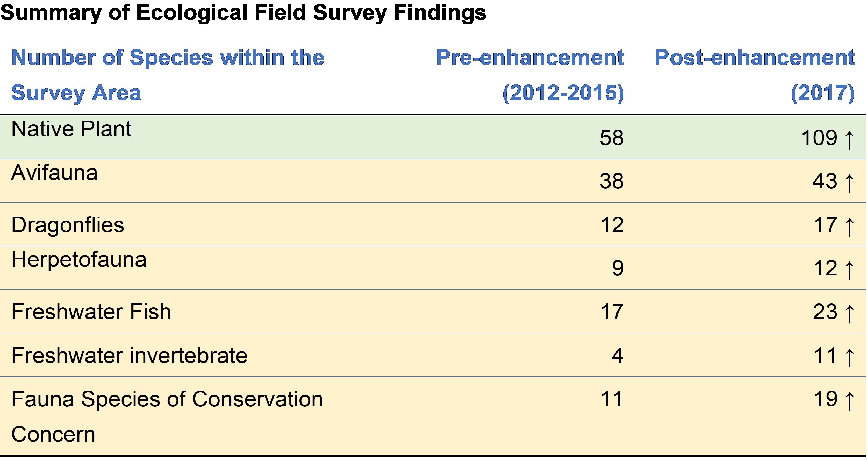This screenshot has width=868, height=460.
Task: Click the Herpetofauna row label
Action: click(79, 260)
